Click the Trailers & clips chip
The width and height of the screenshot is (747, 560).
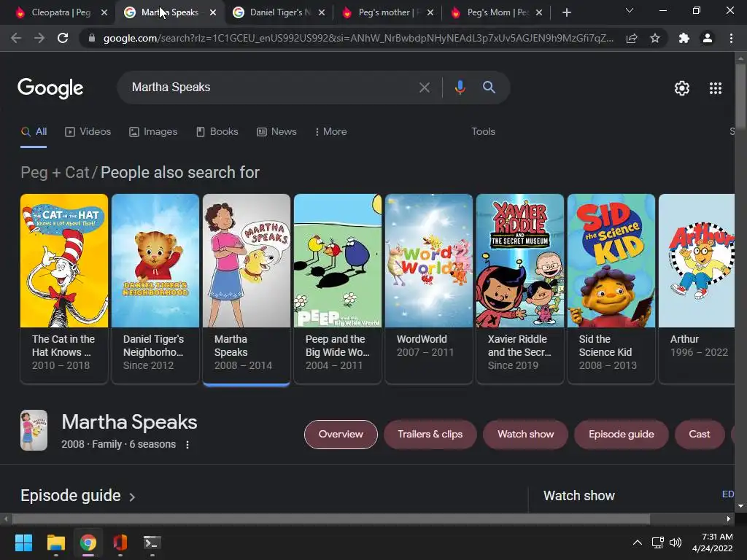tap(430, 435)
